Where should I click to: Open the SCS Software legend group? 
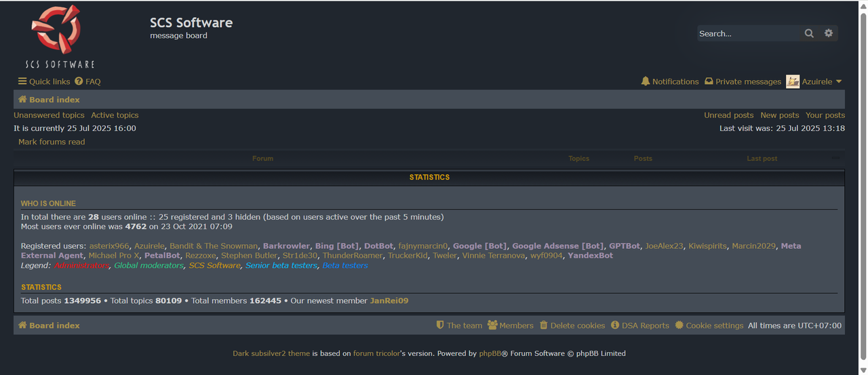tap(214, 266)
